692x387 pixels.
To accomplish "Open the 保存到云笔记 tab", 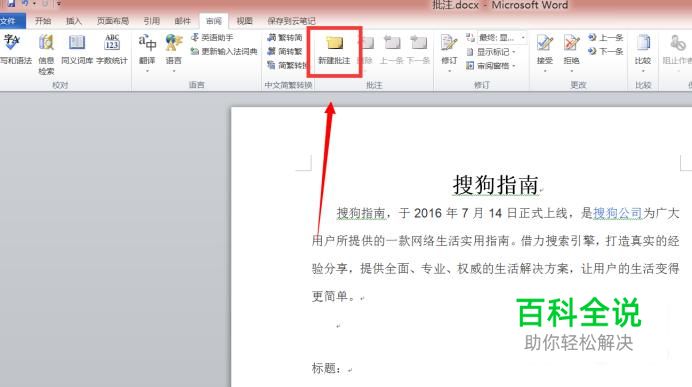I will [x=291, y=21].
